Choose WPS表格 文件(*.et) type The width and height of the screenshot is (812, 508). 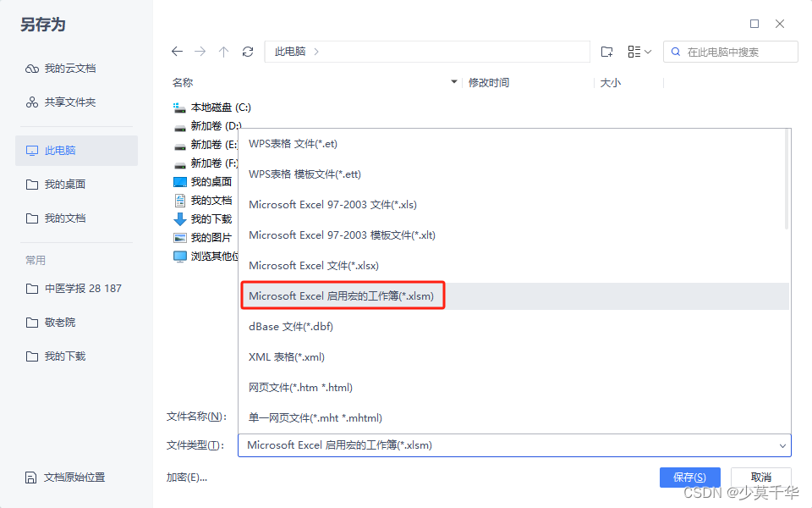(x=513, y=144)
